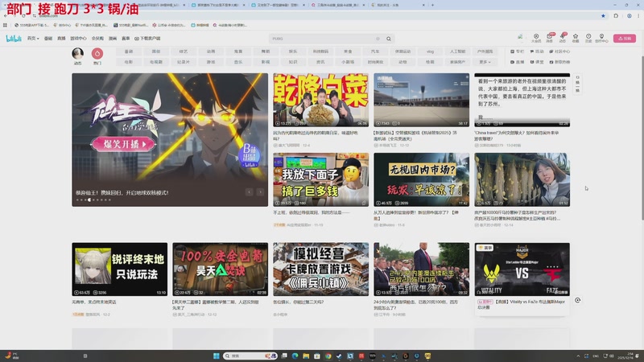Screen dimensions: 644x362
Task: Expand the 首页 dropdown in the top navigation
Action: pyautogui.click(x=32, y=38)
